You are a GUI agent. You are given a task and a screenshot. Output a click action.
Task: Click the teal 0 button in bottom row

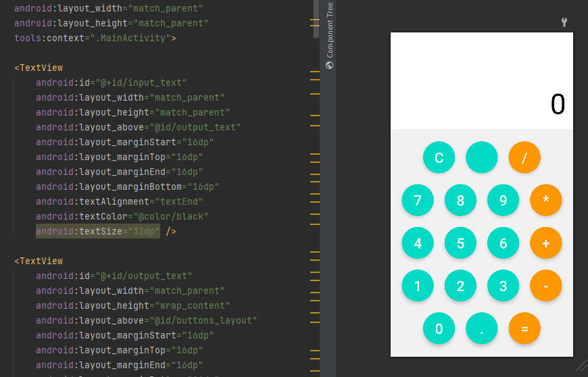439,328
